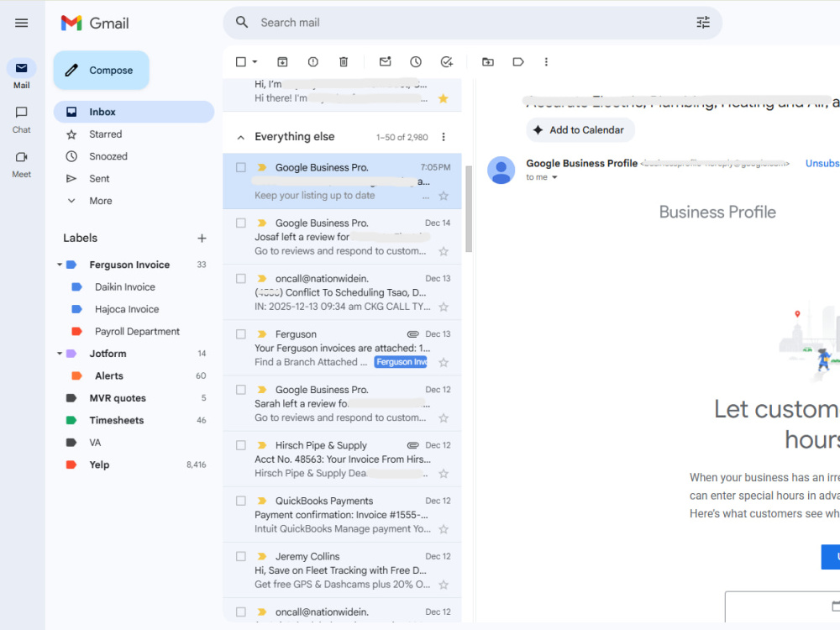Viewport: 840px width, 630px height.
Task: Open select dropdown arrow beside checkbox
Action: pyautogui.click(x=255, y=62)
